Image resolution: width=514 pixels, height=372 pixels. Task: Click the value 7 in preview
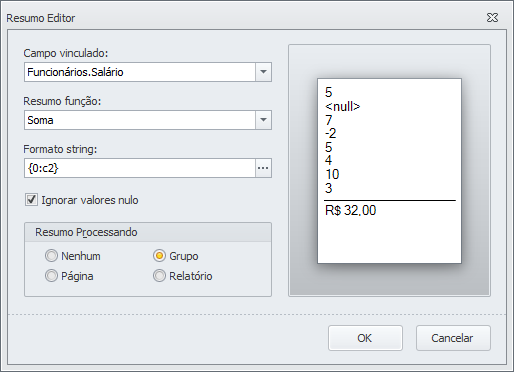329,120
